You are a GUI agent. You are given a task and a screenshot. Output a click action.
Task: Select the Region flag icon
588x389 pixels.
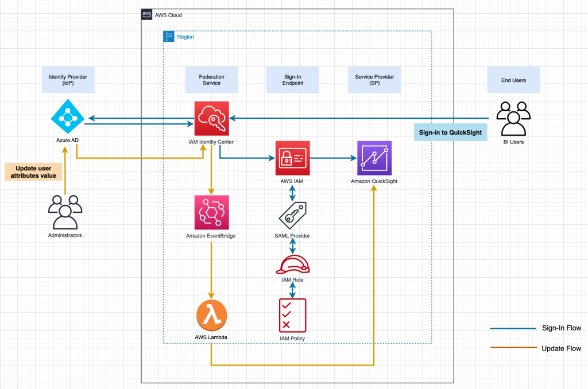(x=168, y=36)
